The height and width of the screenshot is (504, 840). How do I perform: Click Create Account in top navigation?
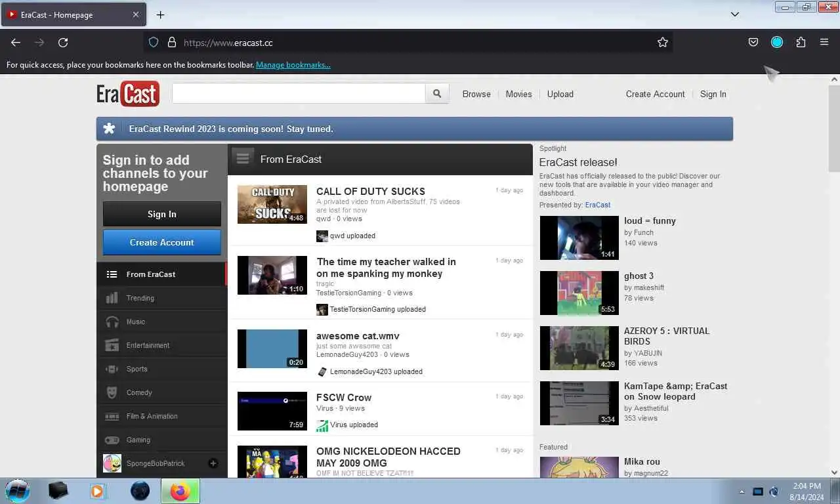coord(655,94)
